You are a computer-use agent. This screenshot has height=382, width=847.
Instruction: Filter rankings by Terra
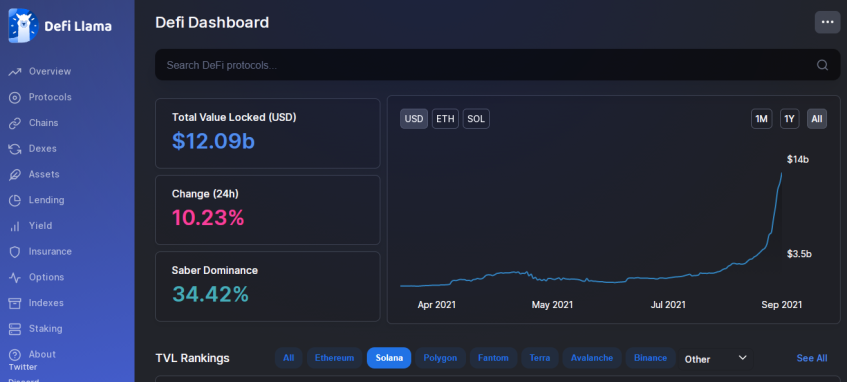[x=540, y=358]
